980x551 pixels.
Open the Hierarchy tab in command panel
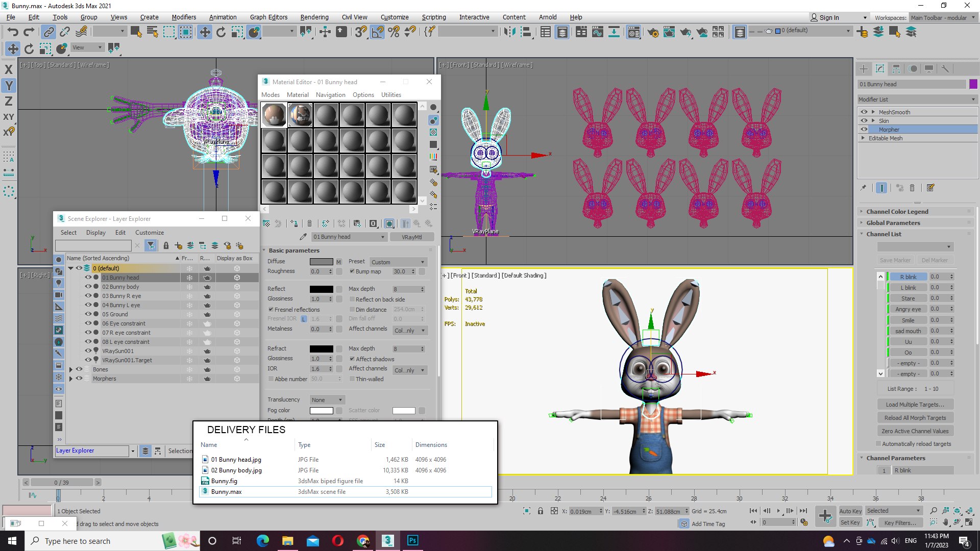896,69
